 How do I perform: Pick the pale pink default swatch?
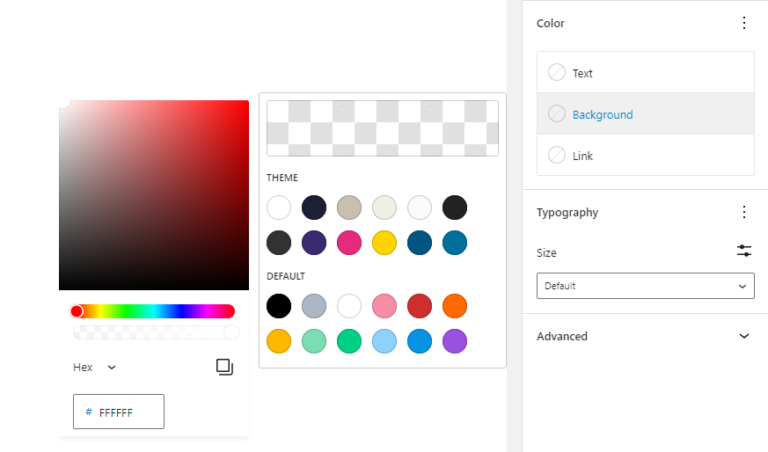coord(384,306)
